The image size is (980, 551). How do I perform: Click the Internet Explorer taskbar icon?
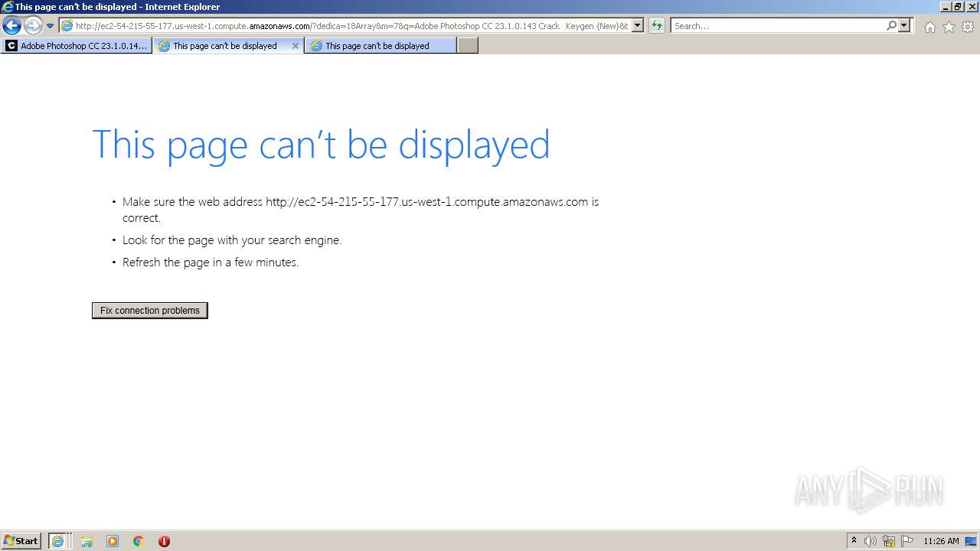point(57,541)
